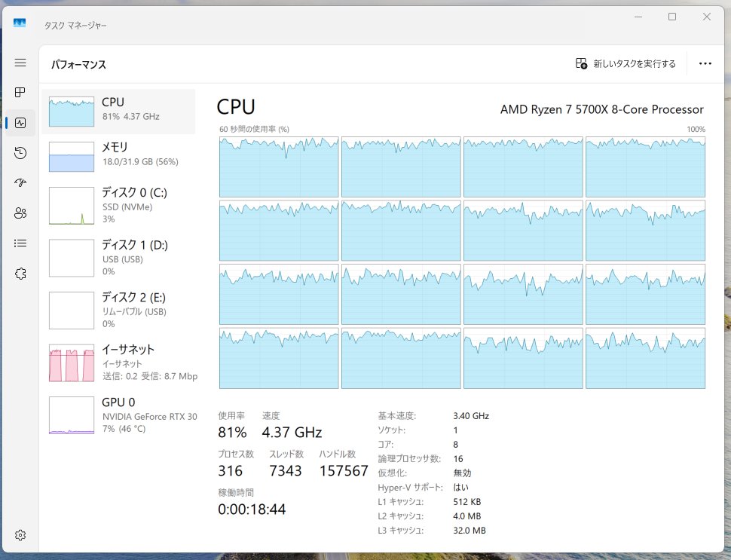Select the GPU 0 entry
Screen dimensions: 731x560
[x=118, y=415]
